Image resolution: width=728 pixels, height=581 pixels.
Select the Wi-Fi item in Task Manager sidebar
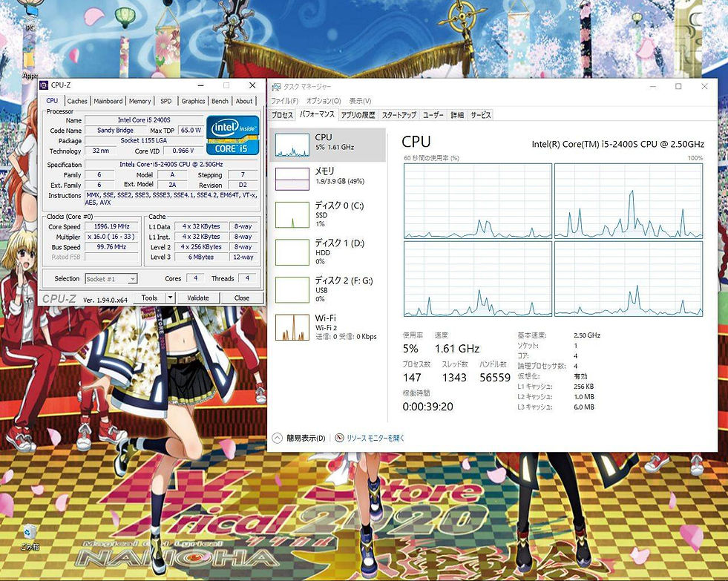pyautogui.click(x=328, y=327)
